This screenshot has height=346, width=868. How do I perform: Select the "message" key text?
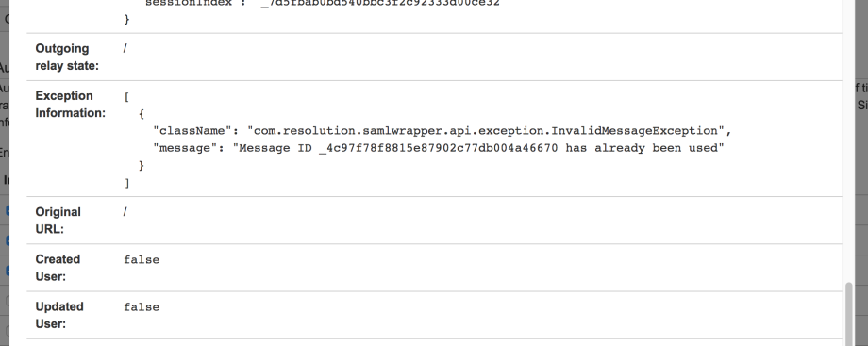[185, 148]
